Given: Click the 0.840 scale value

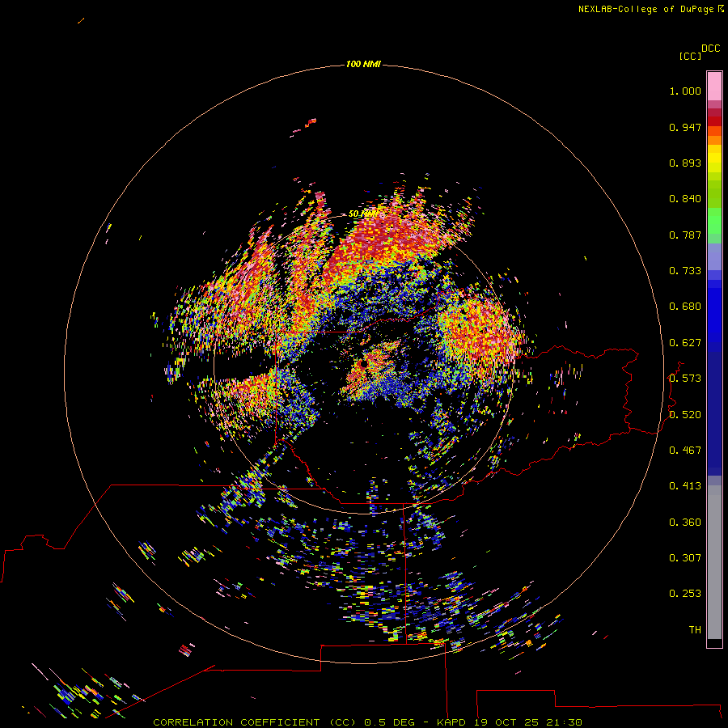Looking at the screenshot, I should (685, 199).
